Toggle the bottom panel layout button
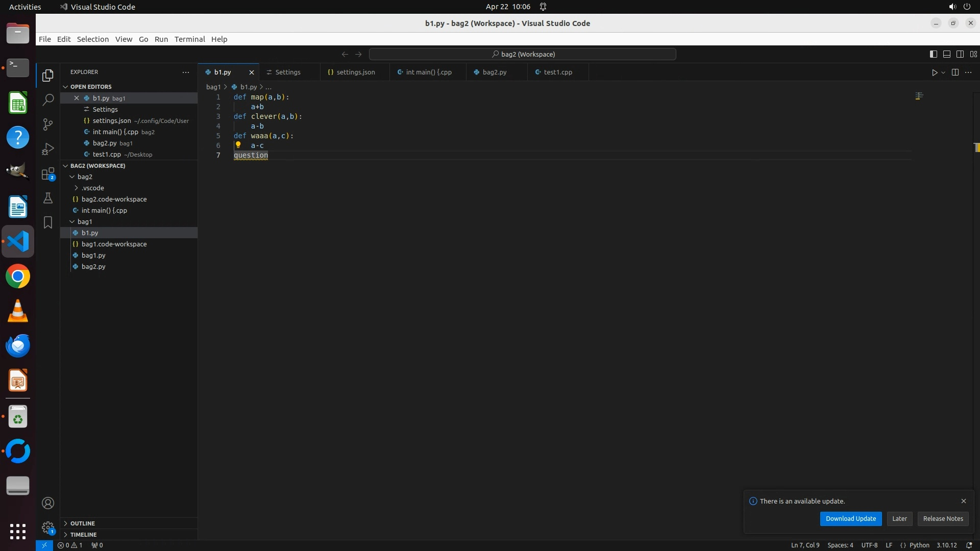 [946, 54]
